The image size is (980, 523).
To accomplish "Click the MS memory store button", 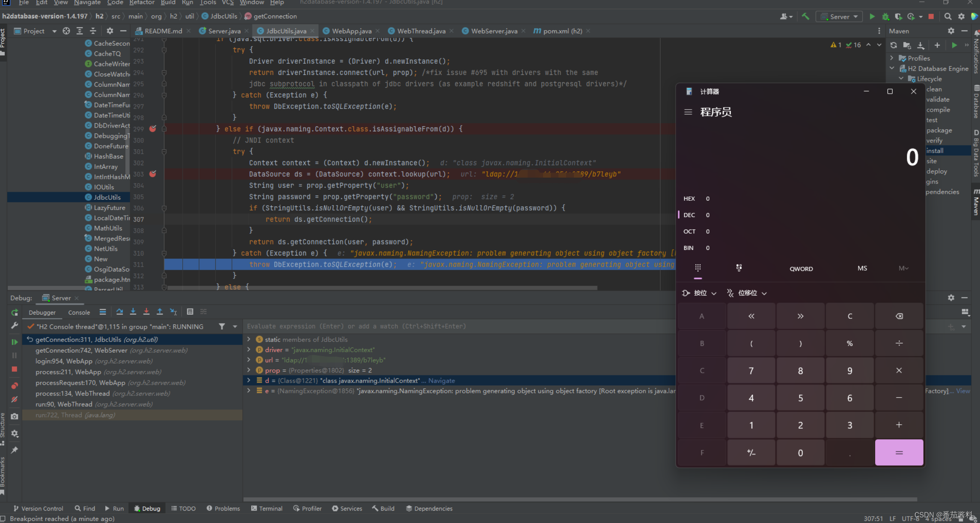I will pos(862,267).
